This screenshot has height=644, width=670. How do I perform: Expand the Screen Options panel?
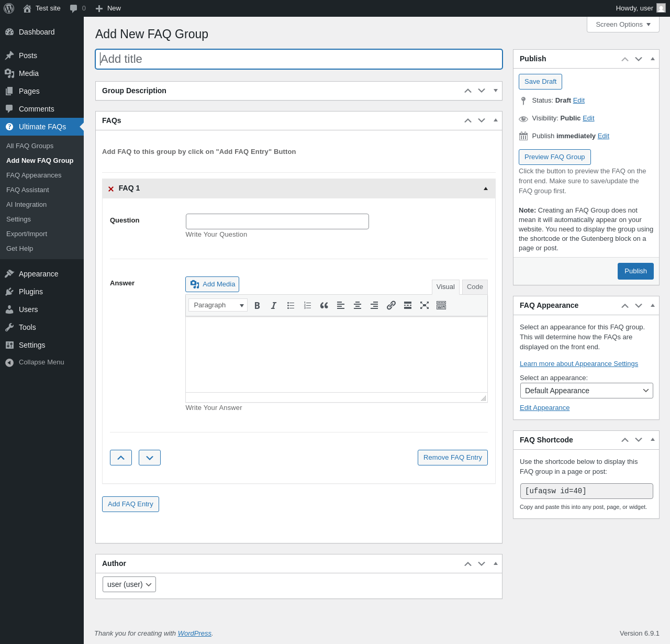(x=623, y=25)
